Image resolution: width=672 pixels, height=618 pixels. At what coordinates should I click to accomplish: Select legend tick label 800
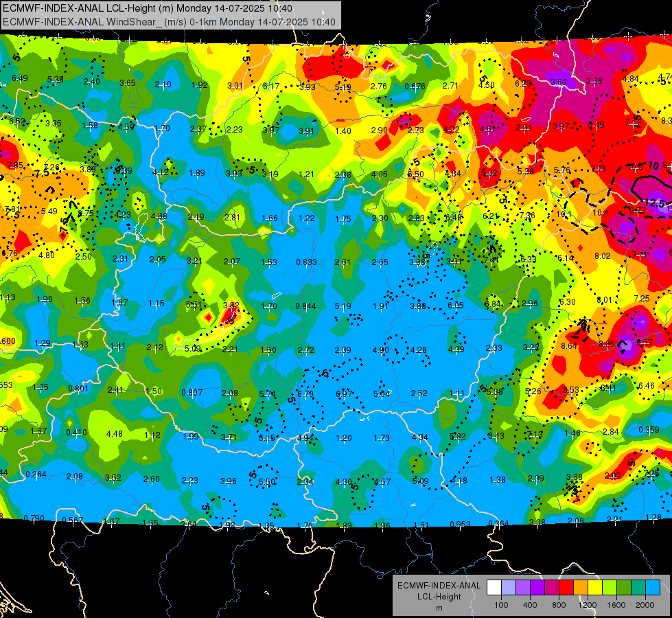click(x=559, y=605)
